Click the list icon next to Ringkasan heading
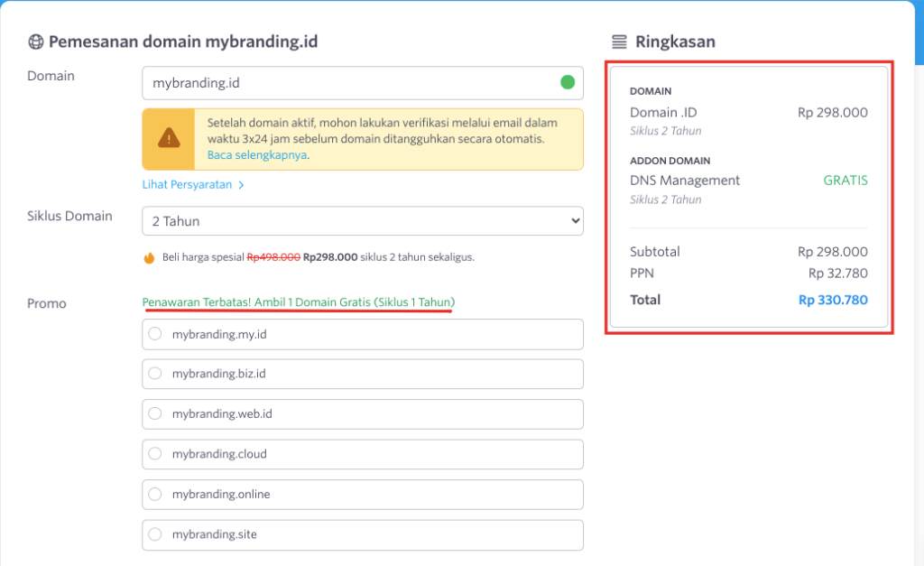 pos(619,42)
